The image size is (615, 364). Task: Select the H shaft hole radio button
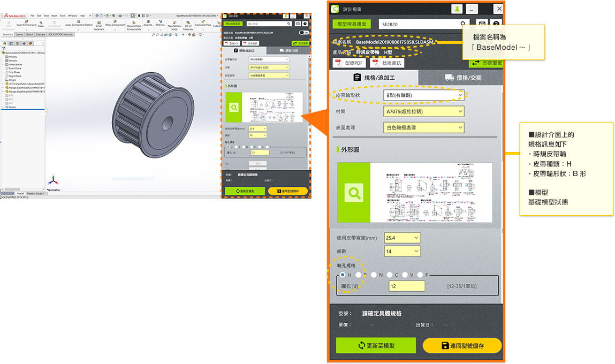(343, 275)
